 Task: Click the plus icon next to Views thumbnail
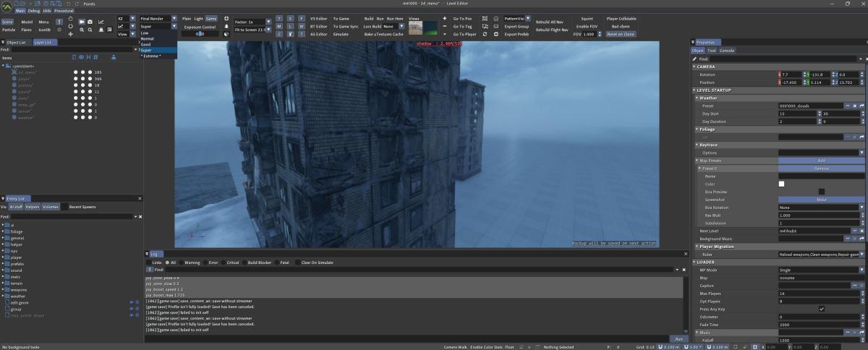[444, 18]
